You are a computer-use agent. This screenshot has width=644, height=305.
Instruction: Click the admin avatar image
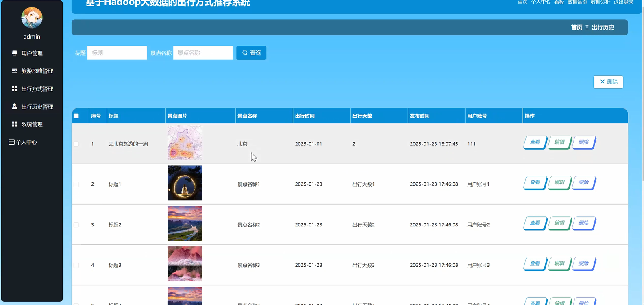coord(32,18)
